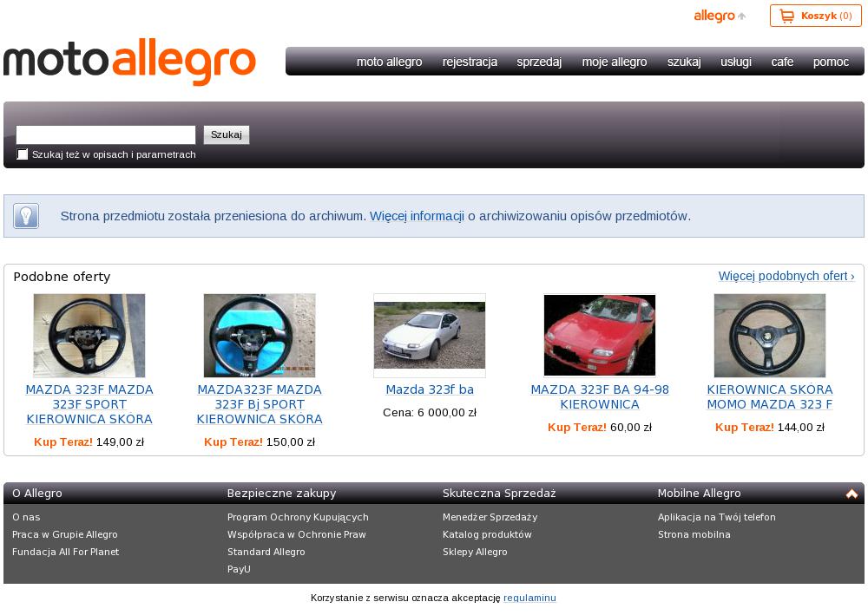Open MAZDA323F Bj SPORT KIEROWNICA offer link
The image size is (868, 615).
260,404
